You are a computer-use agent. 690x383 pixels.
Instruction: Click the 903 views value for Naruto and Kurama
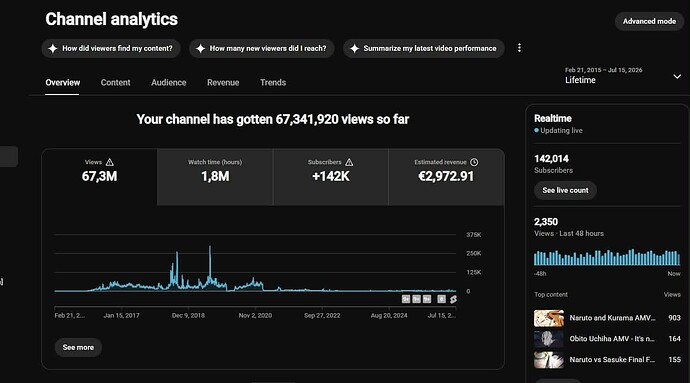674,318
